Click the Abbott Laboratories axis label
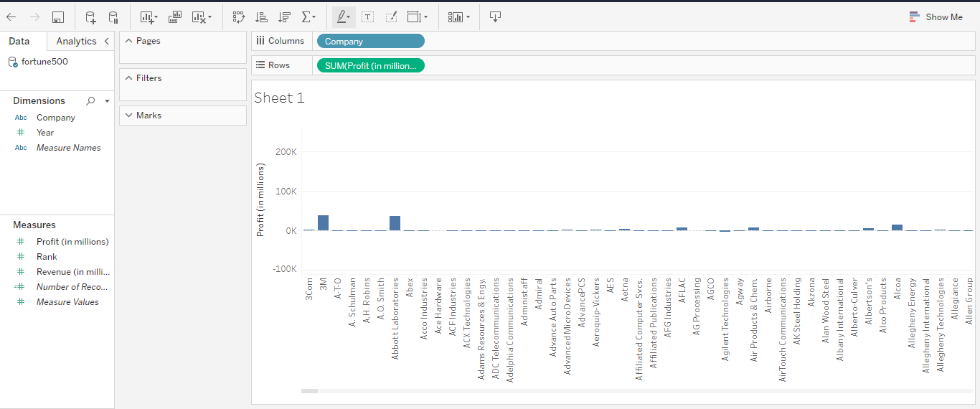The image size is (980, 409). pyautogui.click(x=395, y=319)
